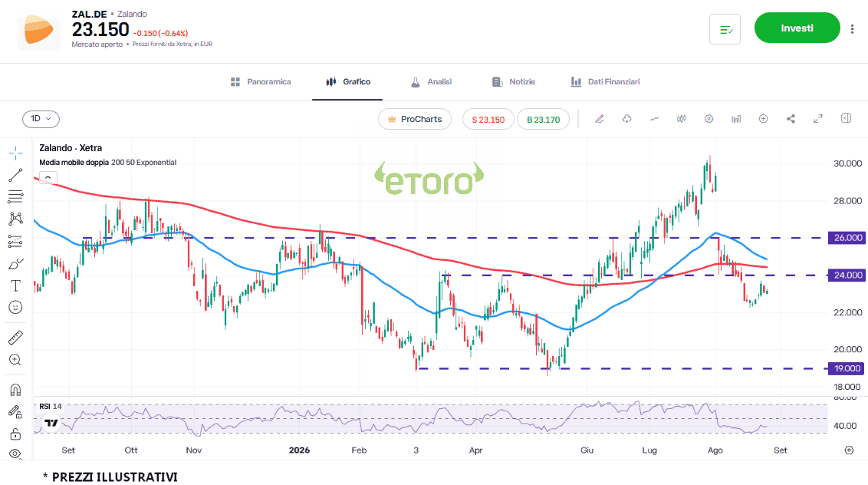Click the Media mobile doppia indicator label
This screenshot has width=868, height=485.
pyautogui.click(x=107, y=163)
